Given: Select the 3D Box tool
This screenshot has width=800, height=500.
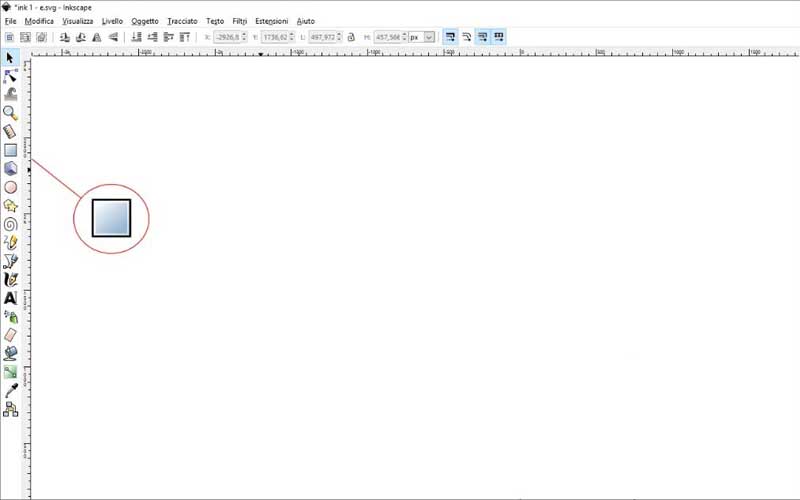Looking at the screenshot, I should tap(10, 168).
